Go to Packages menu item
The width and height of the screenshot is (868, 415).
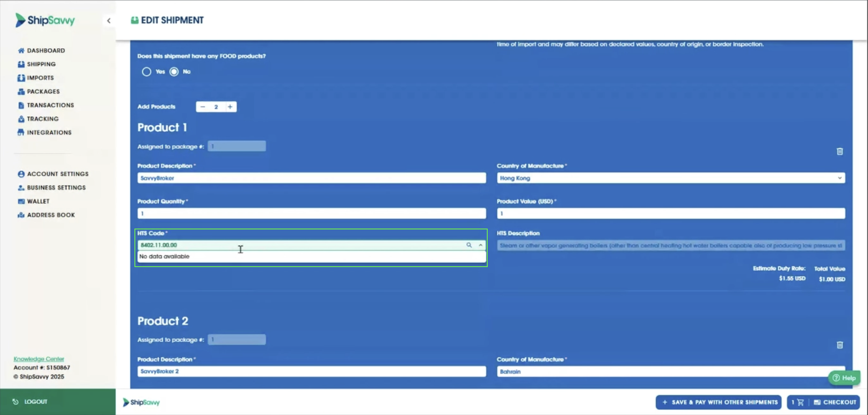(x=43, y=92)
